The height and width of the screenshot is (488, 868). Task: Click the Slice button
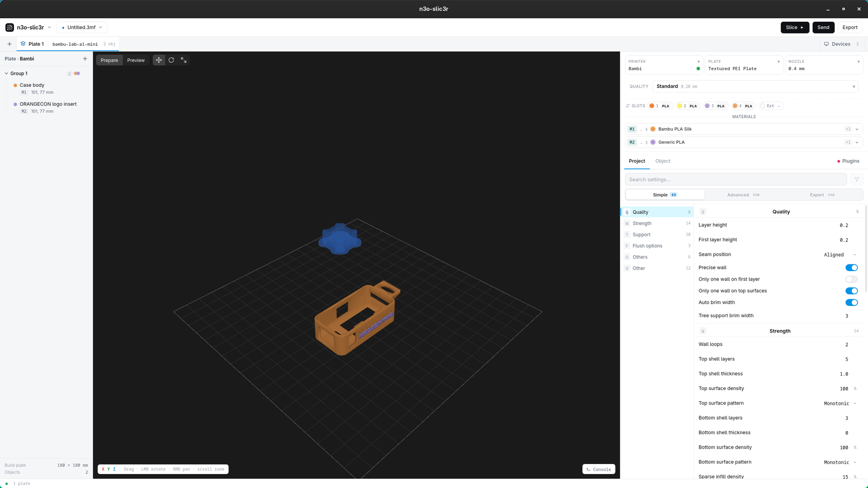[794, 28]
